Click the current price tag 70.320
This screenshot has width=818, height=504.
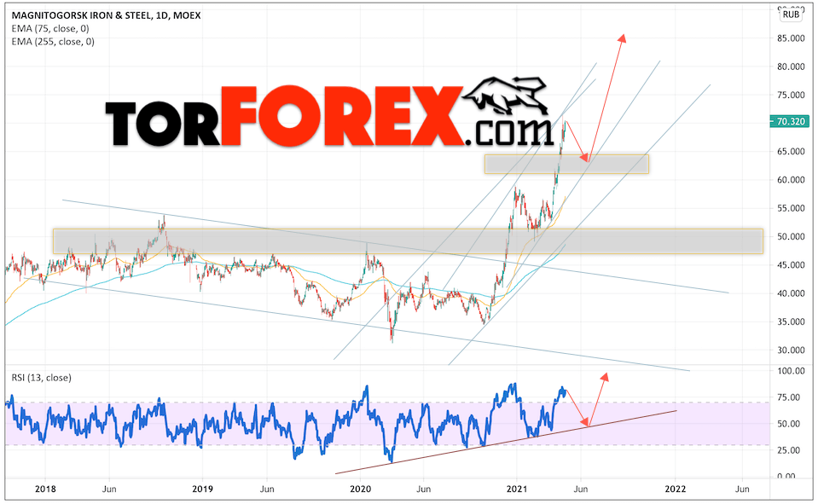790,121
